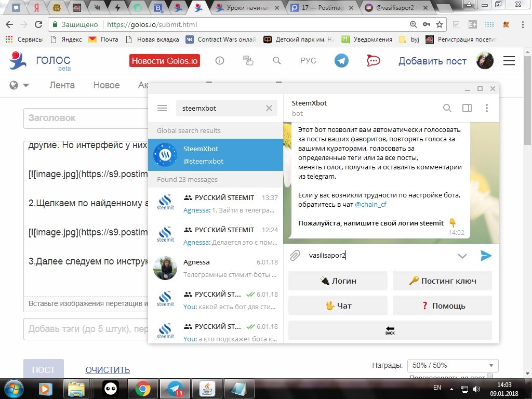Open File Explorer from the taskbar
Screen dimensions: 532x399
pyautogui.click(x=77, y=389)
